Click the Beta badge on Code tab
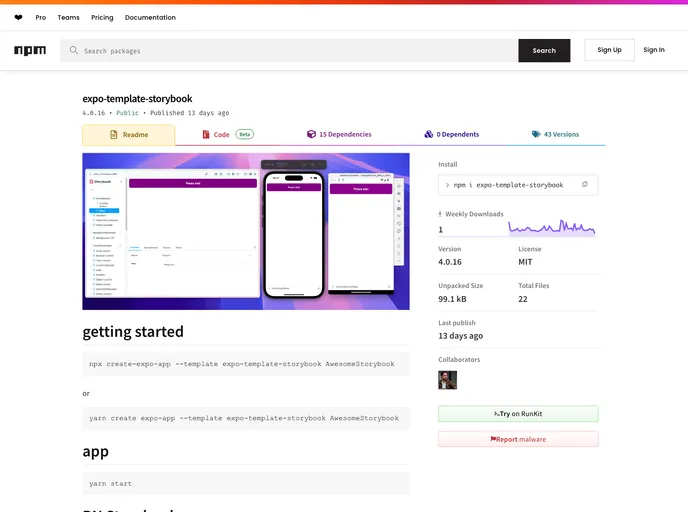Screen dimensions: 688x512 (245, 134)
